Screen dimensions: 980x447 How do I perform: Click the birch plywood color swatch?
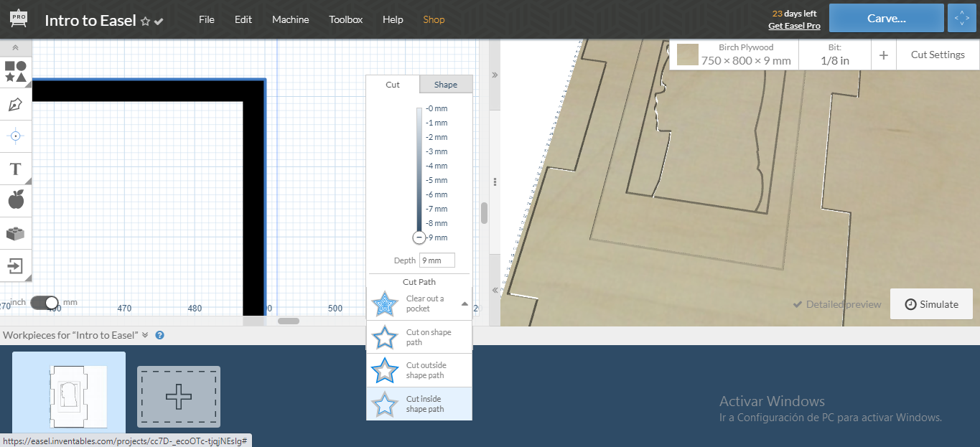[x=688, y=55]
